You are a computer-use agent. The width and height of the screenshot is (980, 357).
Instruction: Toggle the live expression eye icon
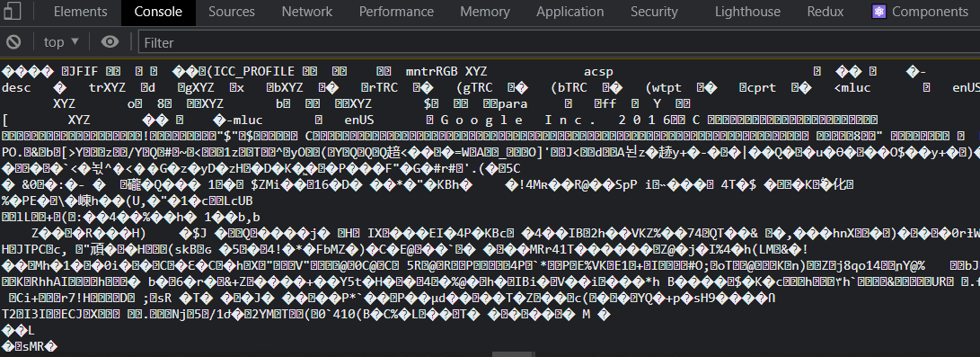pos(110,42)
